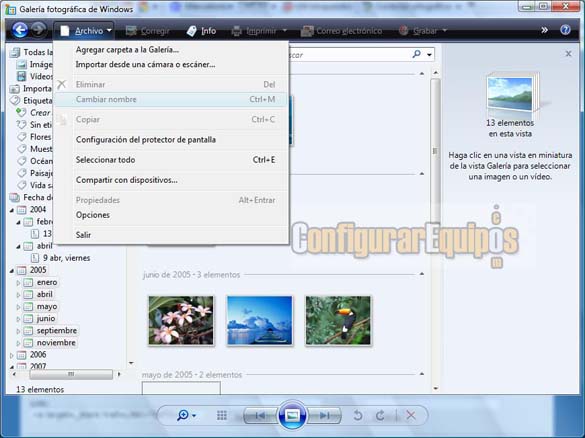The height and width of the screenshot is (438, 585).
Task: Open the search options dropdown arrow
Action: click(x=429, y=55)
